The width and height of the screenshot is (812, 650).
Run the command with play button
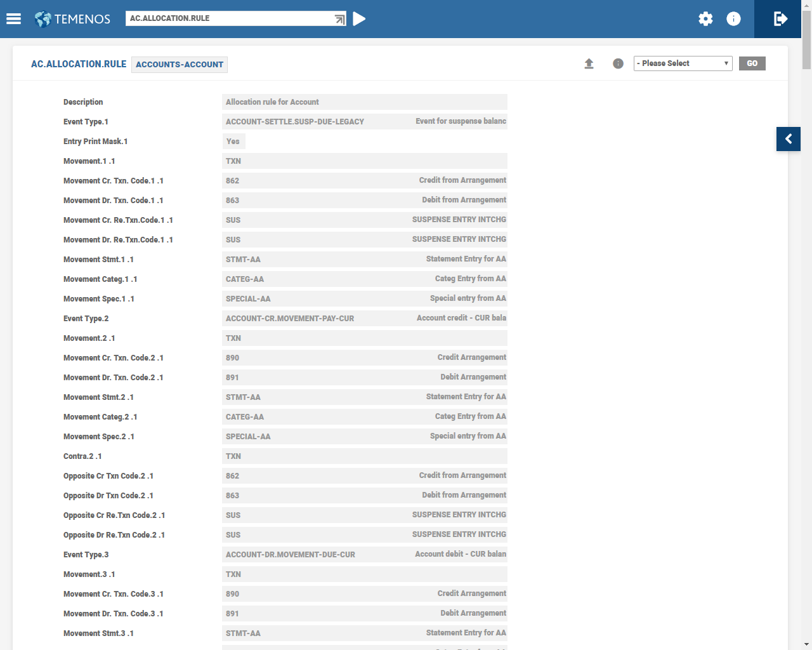[359, 19]
